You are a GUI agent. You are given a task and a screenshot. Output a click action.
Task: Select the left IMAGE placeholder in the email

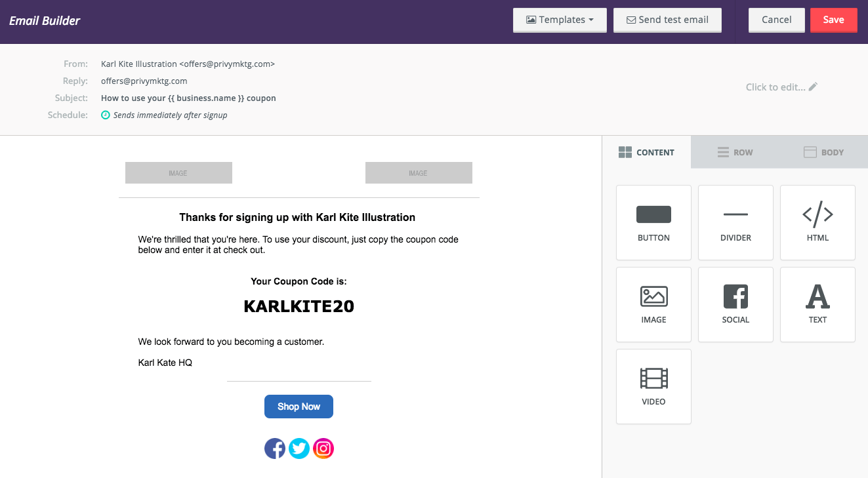pos(178,172)
